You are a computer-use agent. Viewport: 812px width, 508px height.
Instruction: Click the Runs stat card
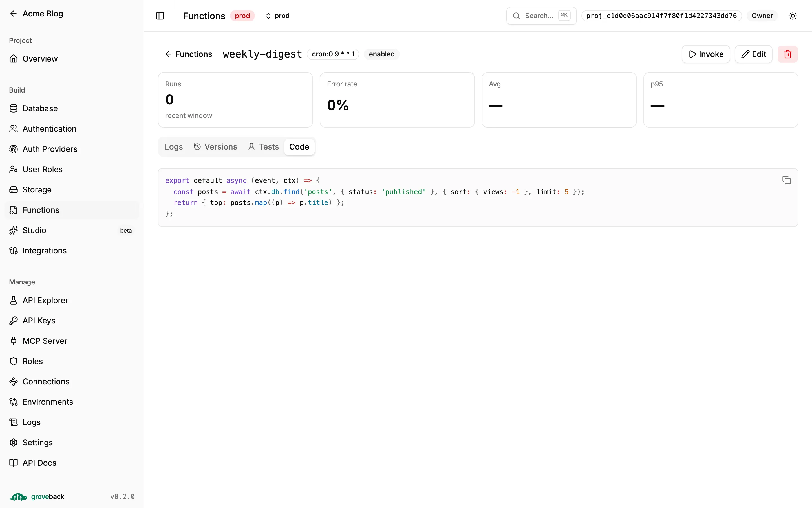[235, 100]
